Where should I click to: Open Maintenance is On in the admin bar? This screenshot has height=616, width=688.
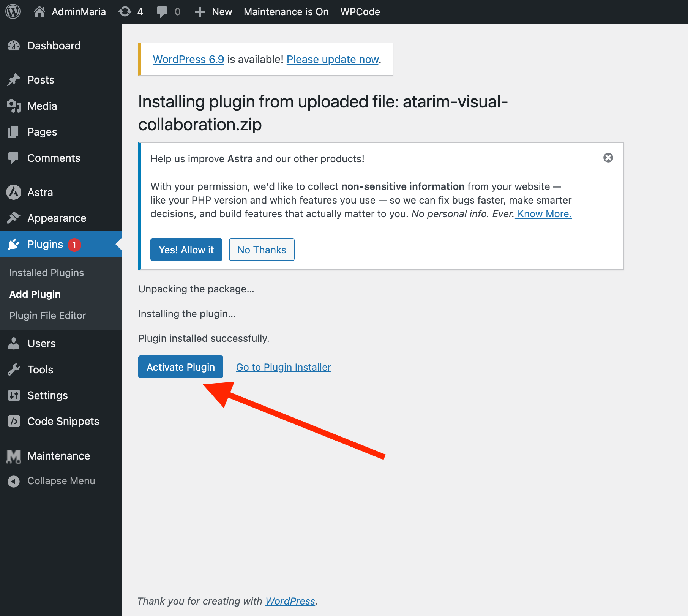(286, 11)
